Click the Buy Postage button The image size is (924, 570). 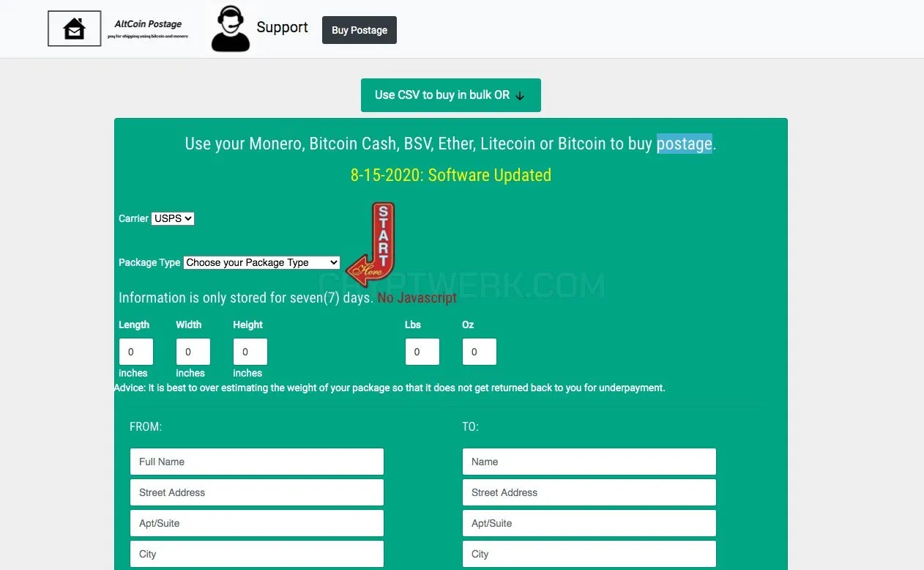point(359,30)
